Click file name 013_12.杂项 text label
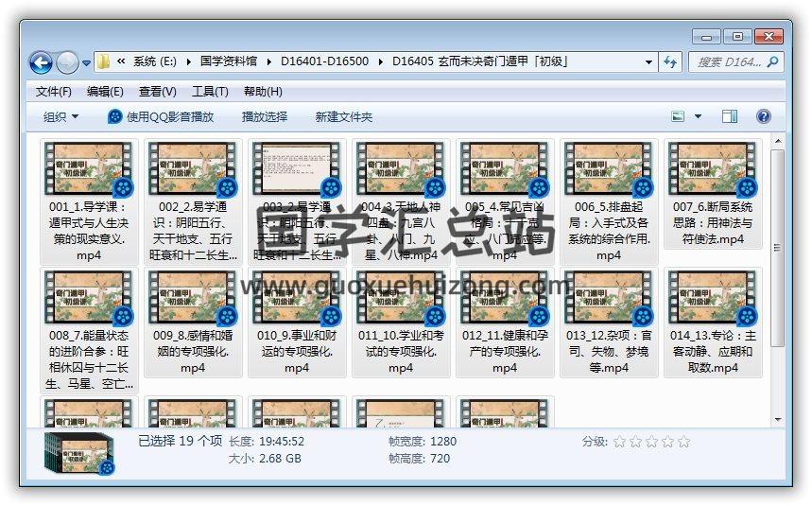Viewport: 812px width, 506px height. pos(609,352)
